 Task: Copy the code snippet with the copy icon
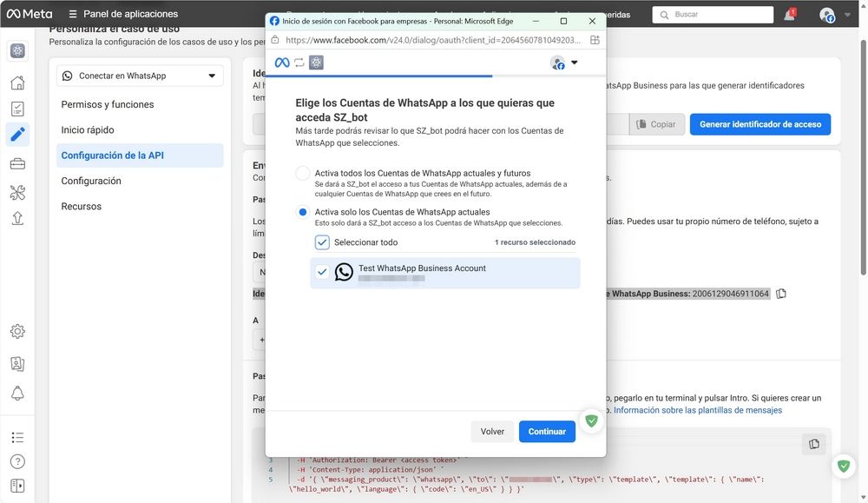click(x=813, y=443)
